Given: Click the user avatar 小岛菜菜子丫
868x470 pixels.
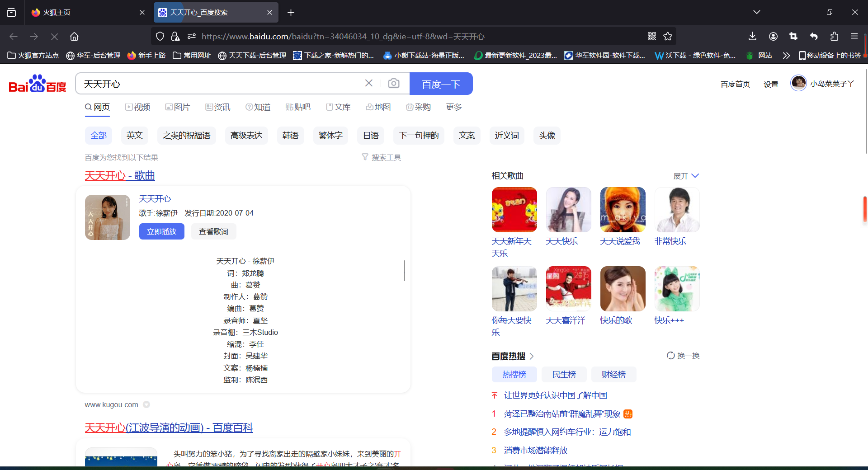Looking at the screenshot, I should (798, 83).
